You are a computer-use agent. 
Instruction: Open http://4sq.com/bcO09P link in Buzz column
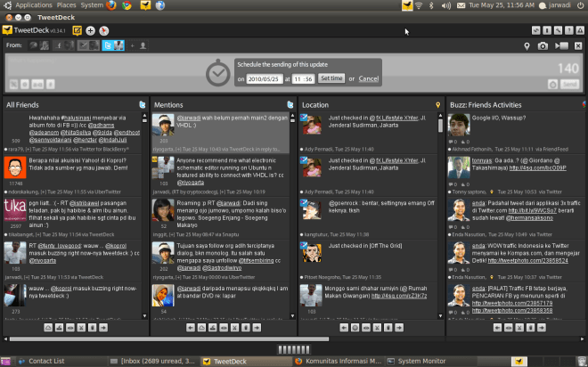(537, 168)
